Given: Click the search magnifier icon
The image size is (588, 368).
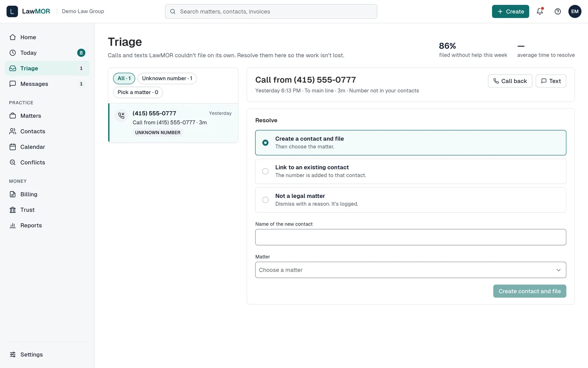Looking at the screenshot, I should click(x=173, y=11).
